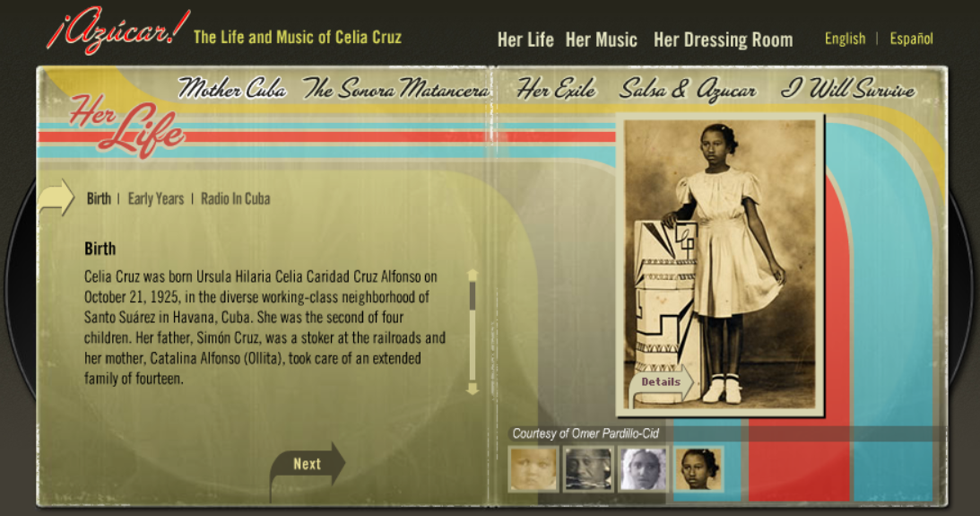
Task: Select the Mother Cuba chapter
Action: click(x=232, y=88)
